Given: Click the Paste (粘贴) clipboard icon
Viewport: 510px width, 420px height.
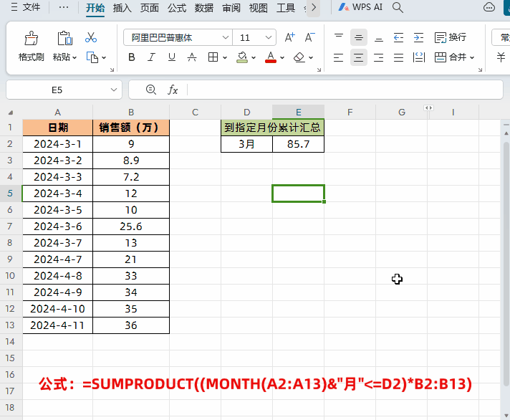Looking at the screenshot, I should point(64,38).
